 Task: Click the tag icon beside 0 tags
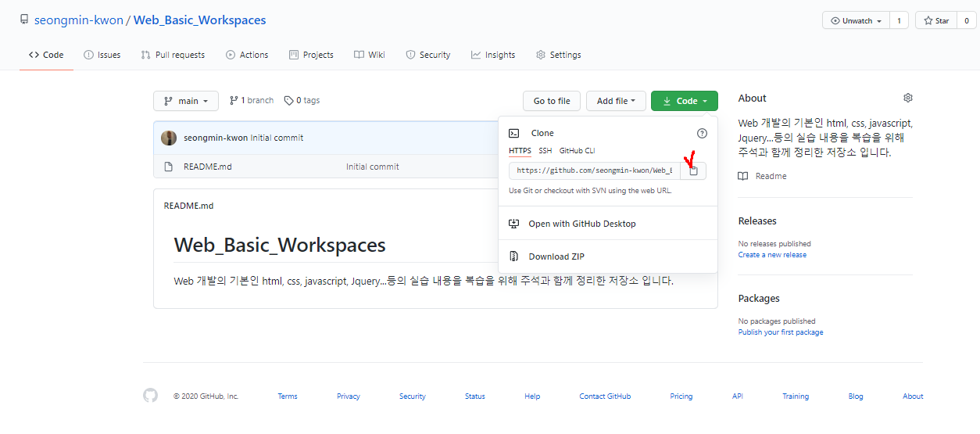(x=288, y=100)
